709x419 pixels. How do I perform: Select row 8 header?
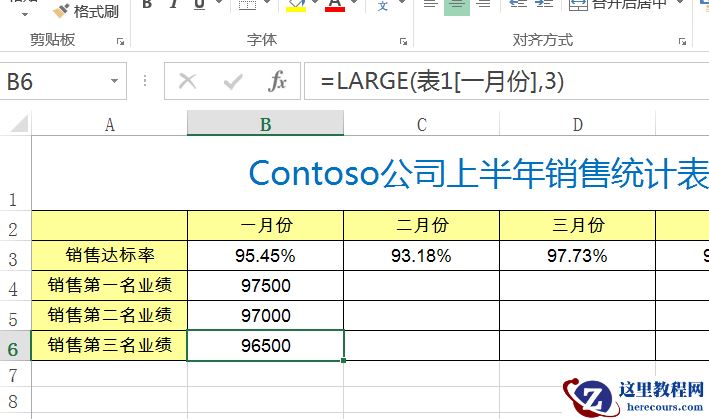(x=15, y=400)
